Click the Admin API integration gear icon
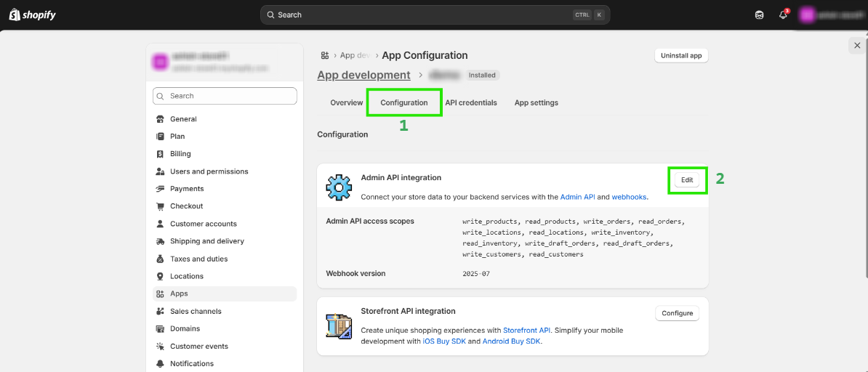Screen dimensions: 868x372 (339, 187)
